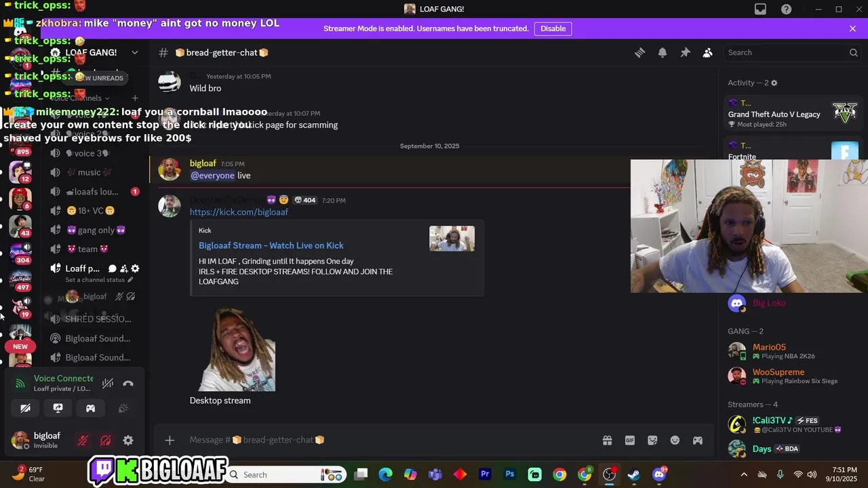Screen dimensions: 868x488
Task: Join the gang only voice channel
Action: click(x=95, y=230)
